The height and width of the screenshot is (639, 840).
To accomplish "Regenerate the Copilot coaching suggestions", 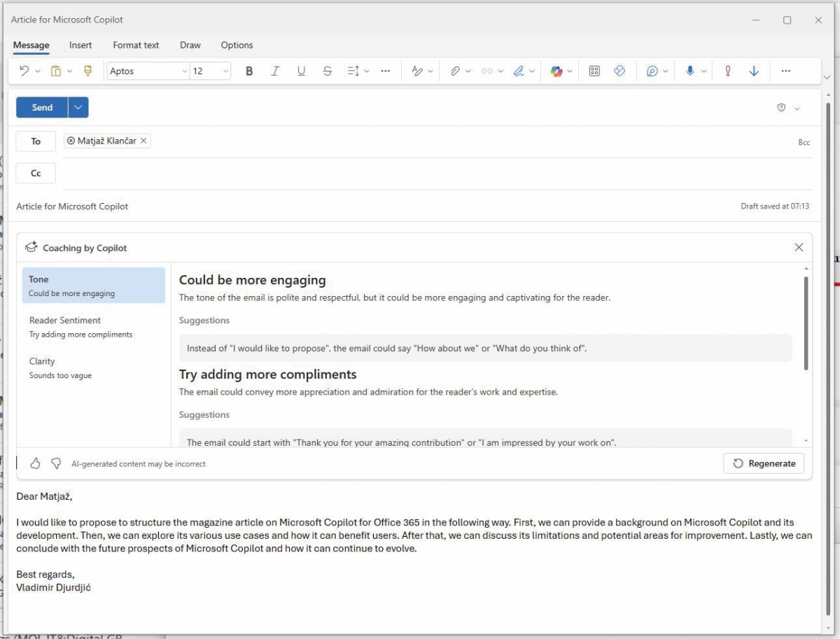I will (764, 463).
